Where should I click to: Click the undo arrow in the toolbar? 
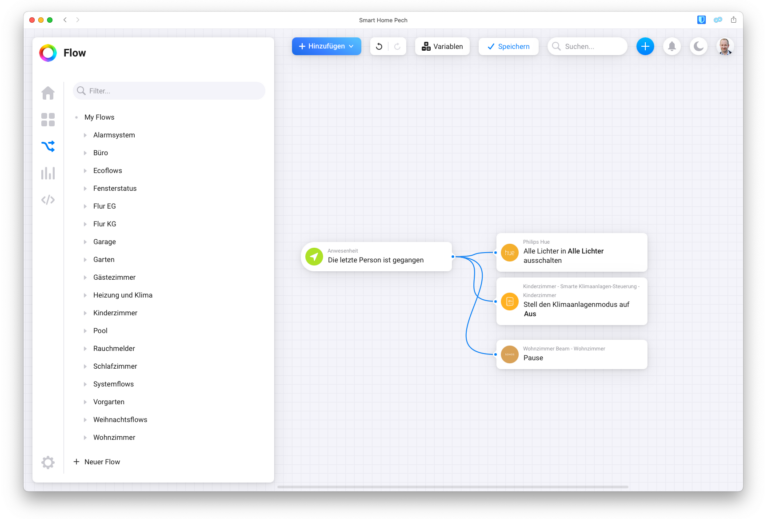pyautogui.click(x=379, y=46)
